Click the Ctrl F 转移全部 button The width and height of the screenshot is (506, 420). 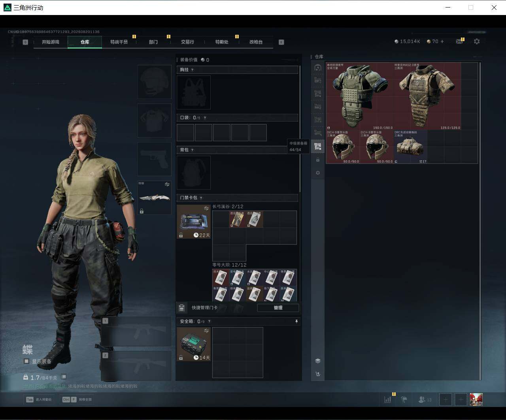[x=77, y=399]
